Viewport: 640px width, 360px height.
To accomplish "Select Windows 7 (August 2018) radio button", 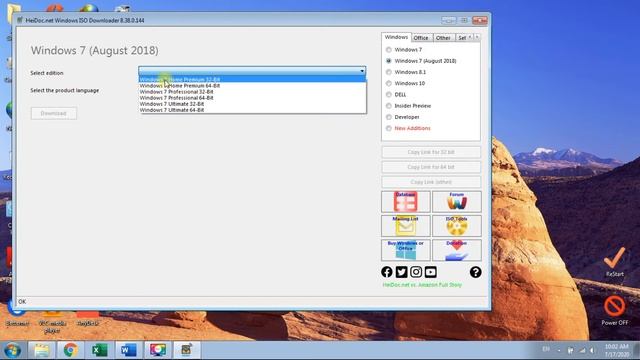I will 389,61.
